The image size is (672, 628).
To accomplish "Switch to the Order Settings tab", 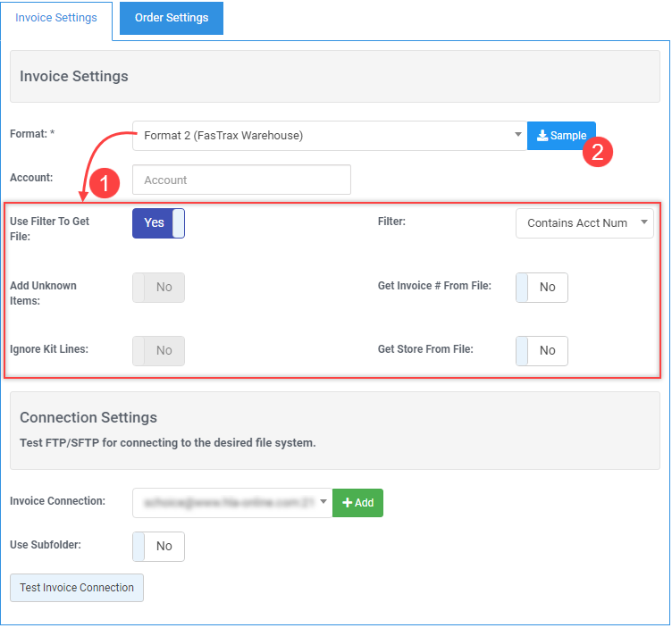I will click(171, 18).
